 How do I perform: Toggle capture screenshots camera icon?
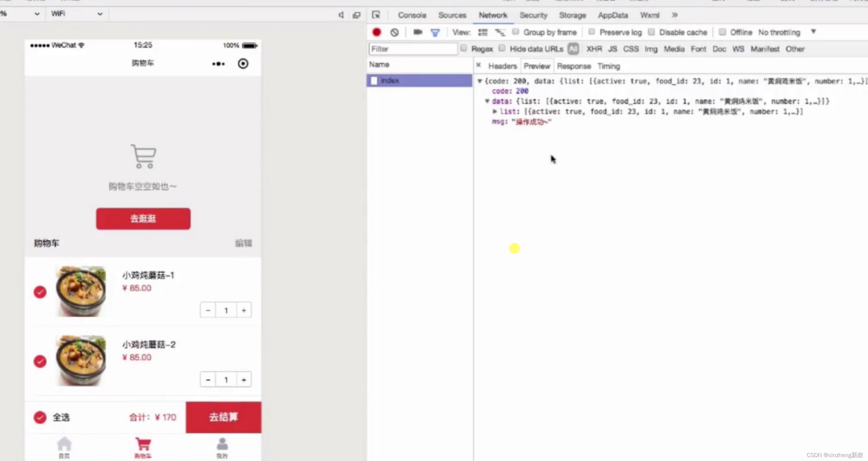(418, 32)
